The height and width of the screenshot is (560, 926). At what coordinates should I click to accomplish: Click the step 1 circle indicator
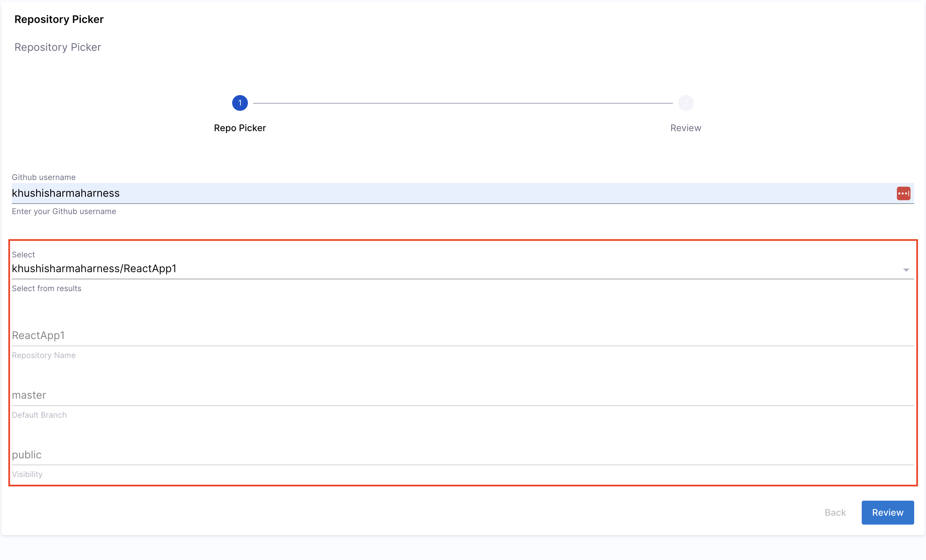point(240,103)
